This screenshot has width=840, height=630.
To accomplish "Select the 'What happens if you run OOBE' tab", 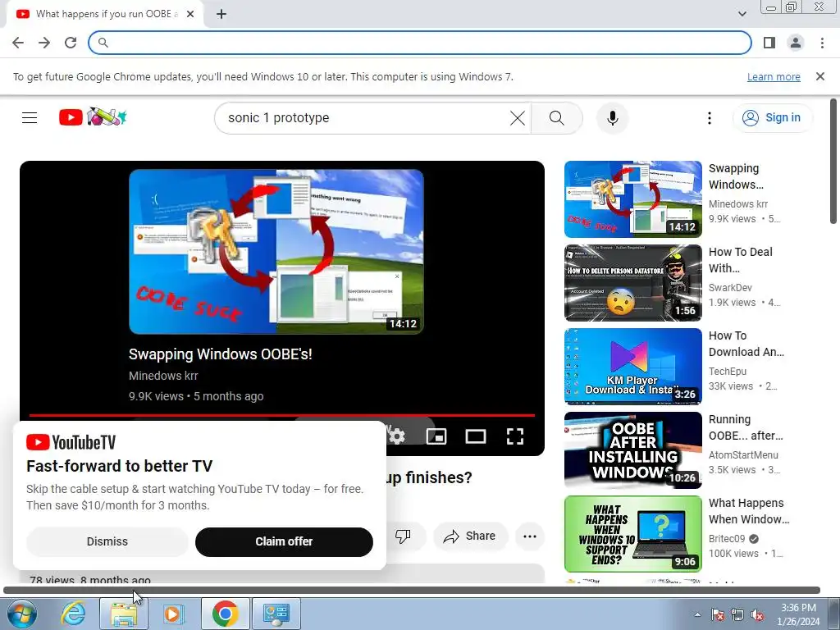I will pyautogui.click(x=105, y=14).
